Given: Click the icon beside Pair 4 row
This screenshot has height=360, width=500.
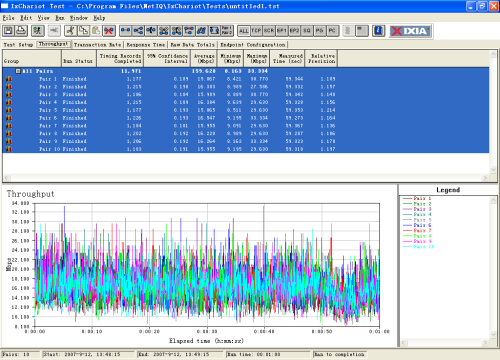Looking at the screenshot, I should click(x=9, y=102).
